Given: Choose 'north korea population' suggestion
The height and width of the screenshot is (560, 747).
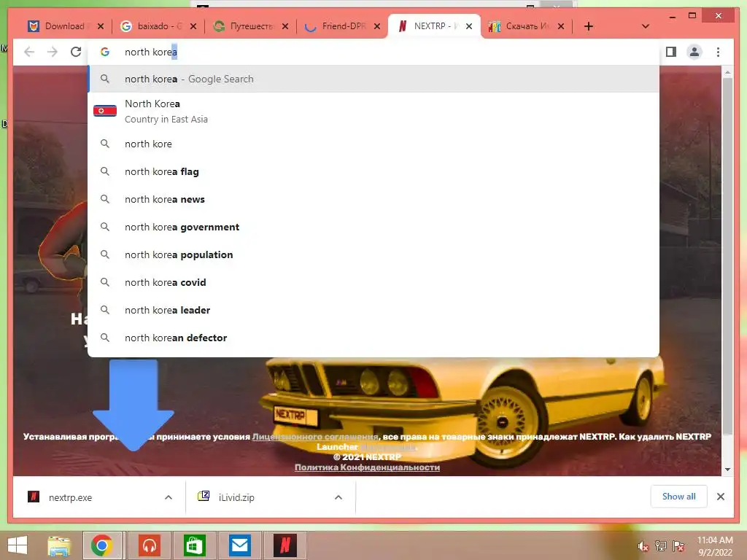Looking at the screenshot, I should pyautogui.click(x=373, y=254).
